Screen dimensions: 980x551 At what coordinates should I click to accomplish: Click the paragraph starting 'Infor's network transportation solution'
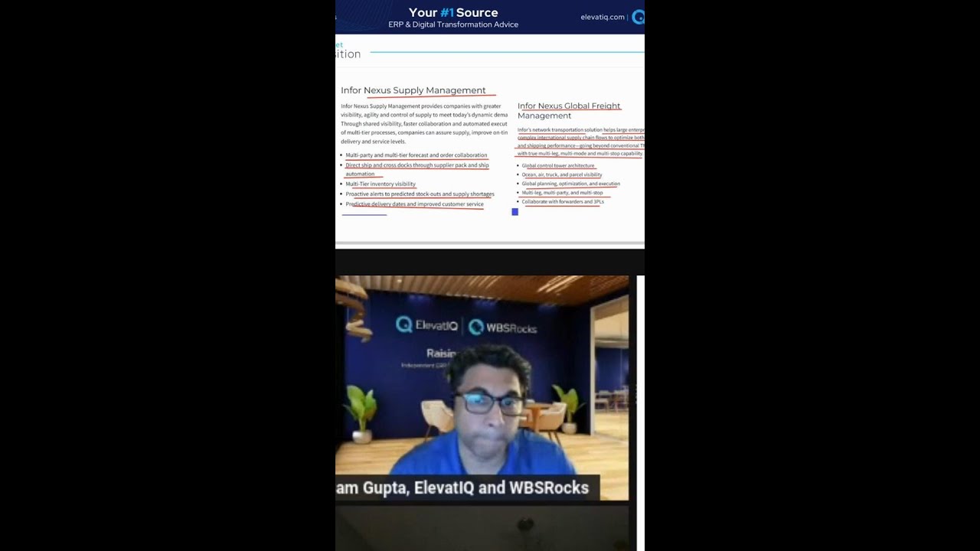[x=580, y=142]
